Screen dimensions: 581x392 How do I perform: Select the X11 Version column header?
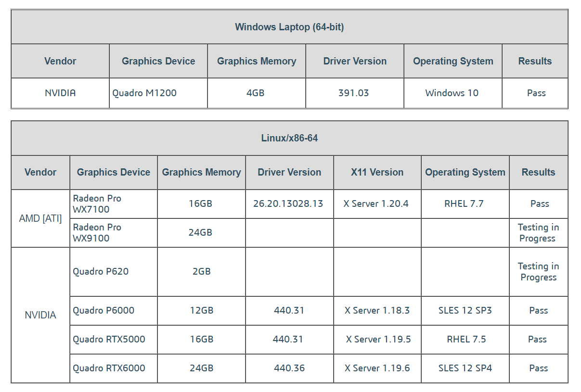(377, 172)
